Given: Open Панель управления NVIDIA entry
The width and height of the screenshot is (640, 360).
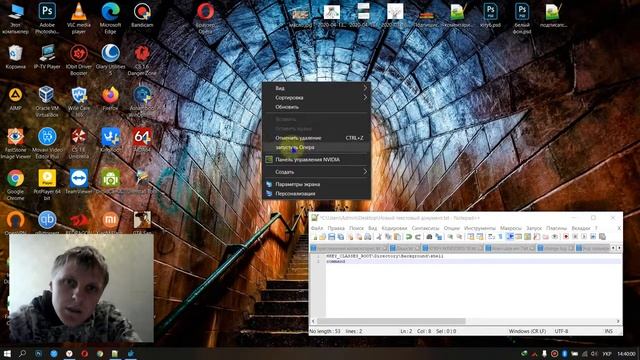Looking at the screenshot, I should [x=316, y=160].
